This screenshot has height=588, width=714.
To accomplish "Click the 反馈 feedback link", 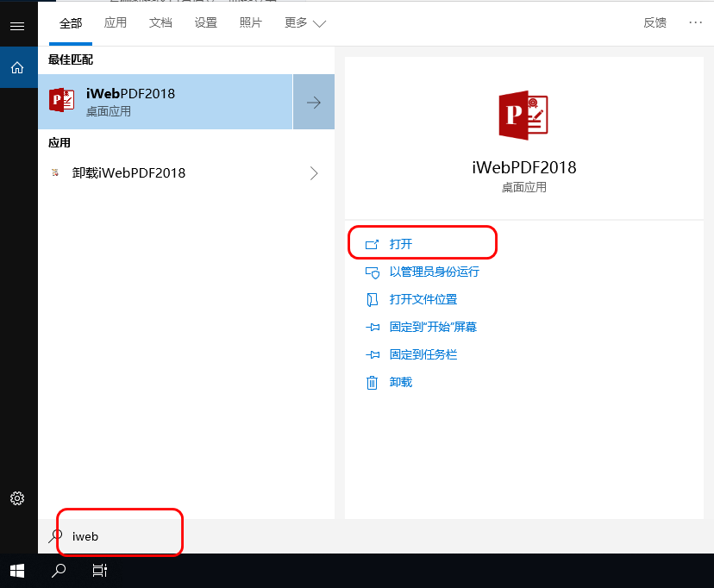I will click(654, 23).
